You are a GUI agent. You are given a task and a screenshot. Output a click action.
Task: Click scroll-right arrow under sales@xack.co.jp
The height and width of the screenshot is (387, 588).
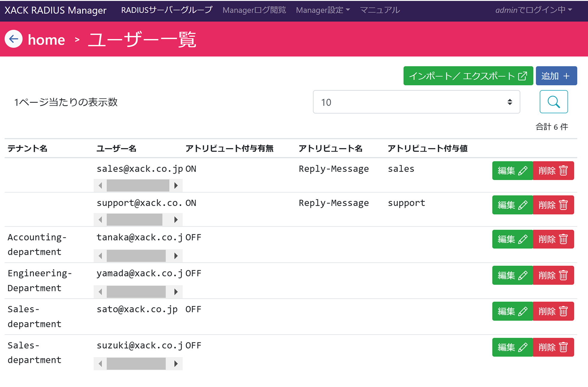click(x=176, y=186)
